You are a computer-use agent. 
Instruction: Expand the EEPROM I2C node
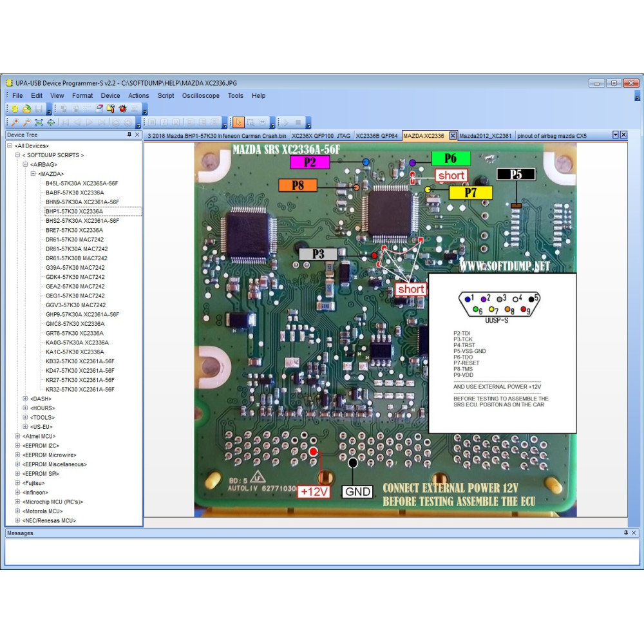[17, 446]
